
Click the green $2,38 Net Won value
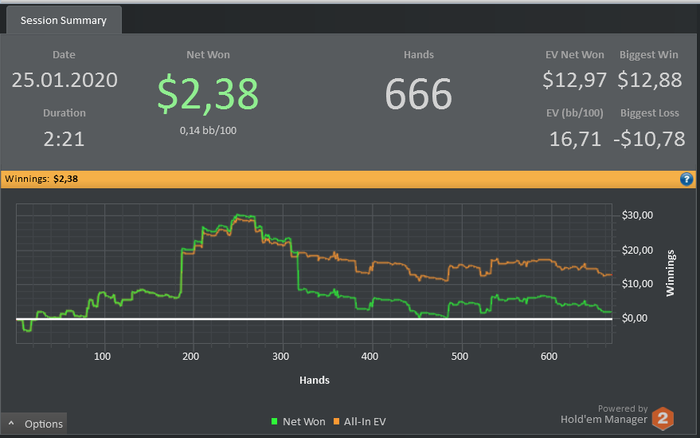point(208,94)
